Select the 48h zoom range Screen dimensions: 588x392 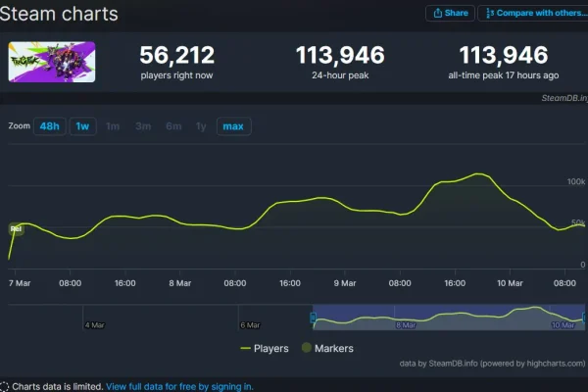click(x=50, y=126)
